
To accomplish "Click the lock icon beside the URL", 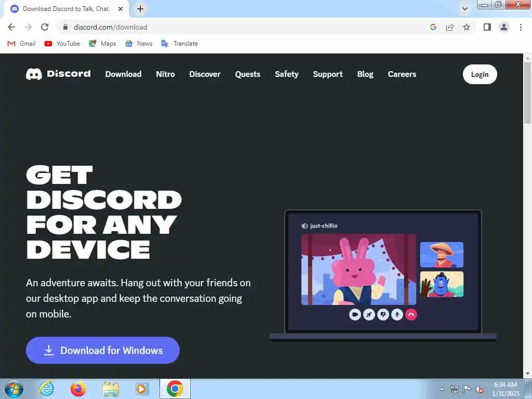I will click(x=65, y=27).
